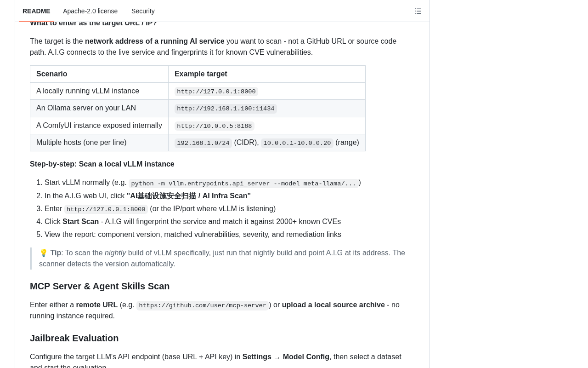Click the python -m vllm.entrypoints.api_server code snippet
Viewport: 588px width, 368px height.
243,184
